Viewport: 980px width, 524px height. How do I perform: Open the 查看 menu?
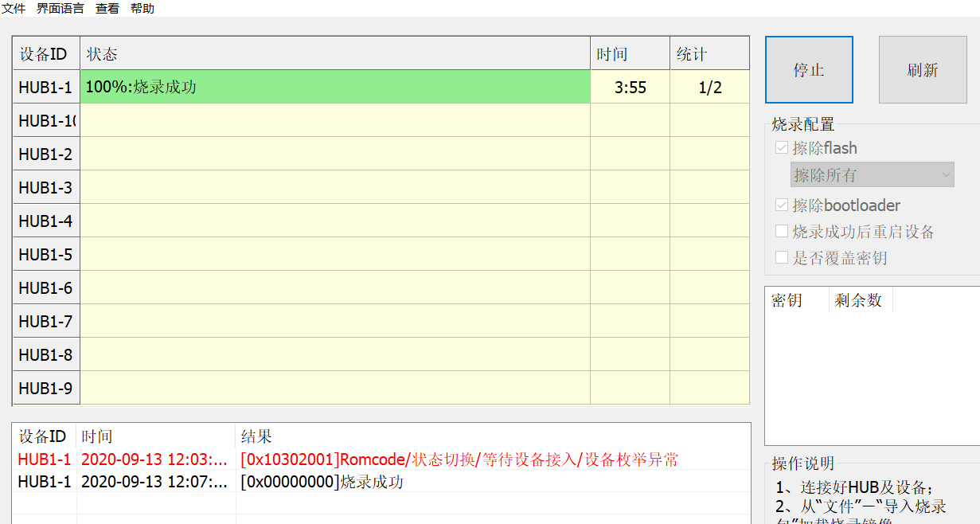107,9
